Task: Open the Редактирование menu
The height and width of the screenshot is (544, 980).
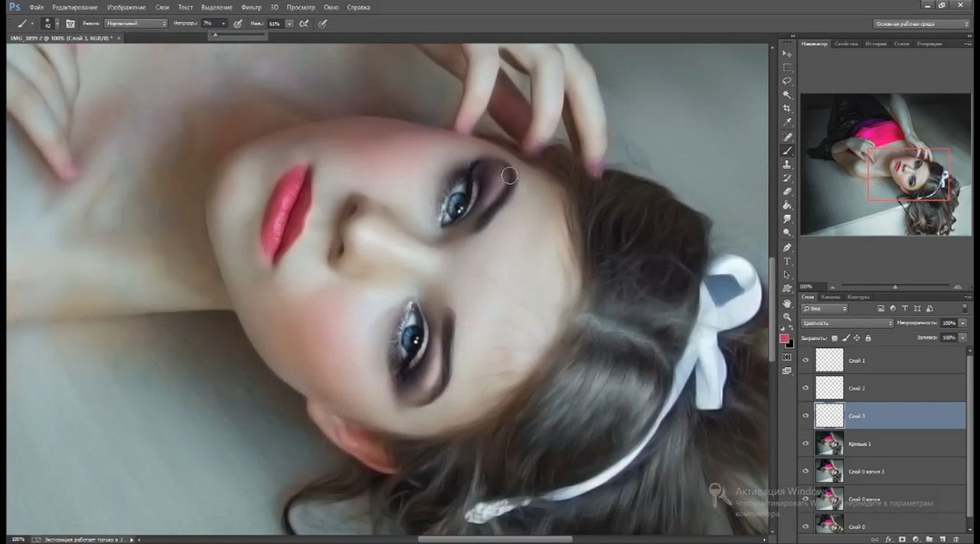Action: (x=74, y=7)
